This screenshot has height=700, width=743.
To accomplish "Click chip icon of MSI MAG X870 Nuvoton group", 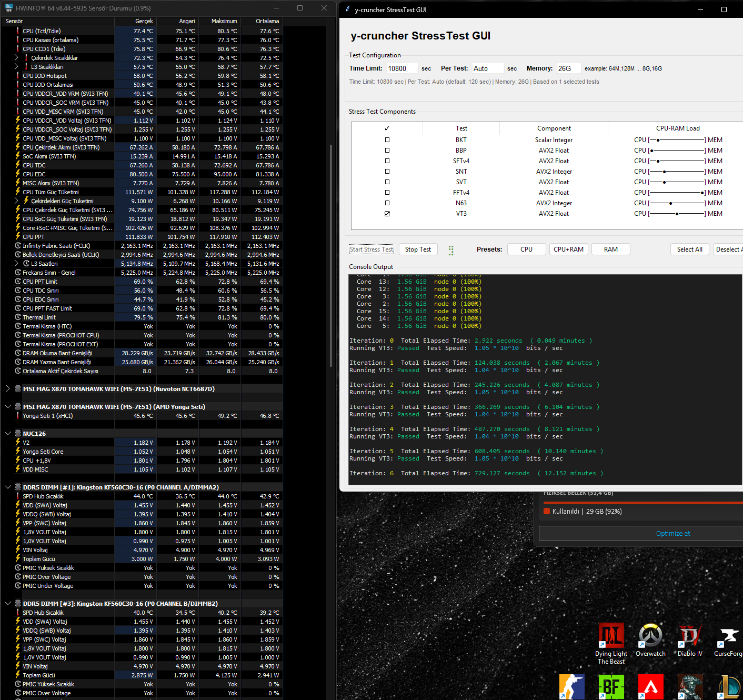I will (x=18, y=389).
